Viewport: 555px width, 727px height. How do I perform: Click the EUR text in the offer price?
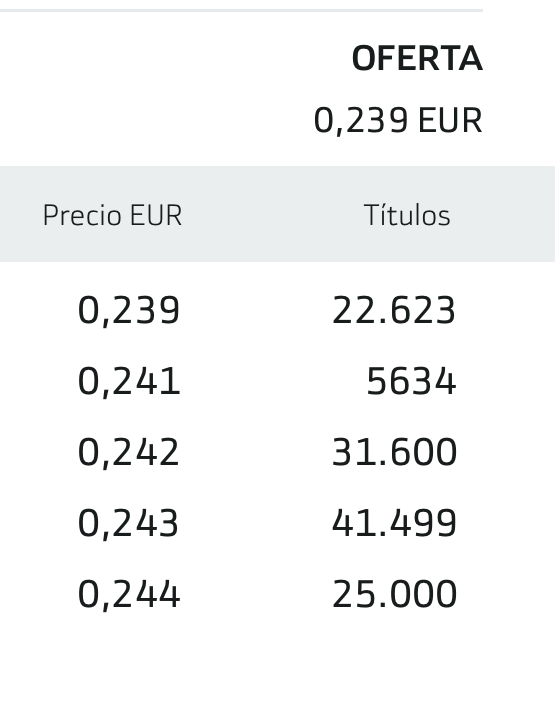click(x=450, y=121)
